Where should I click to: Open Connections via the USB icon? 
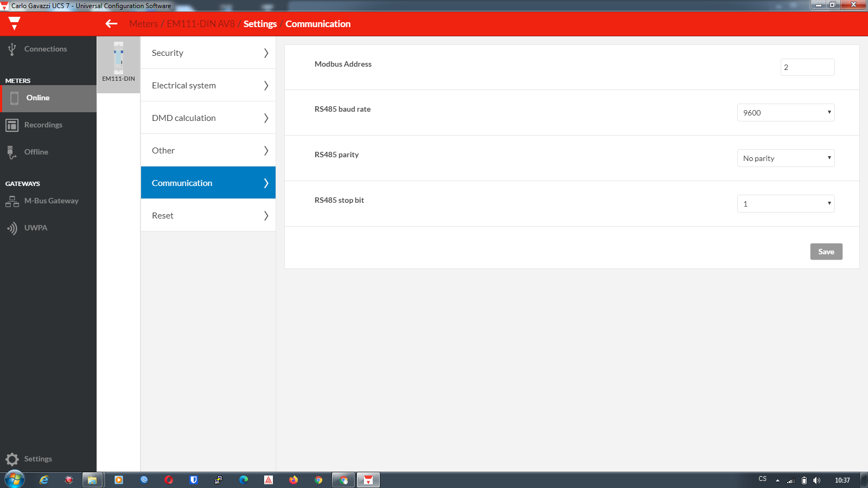click(x=12, y=49)
